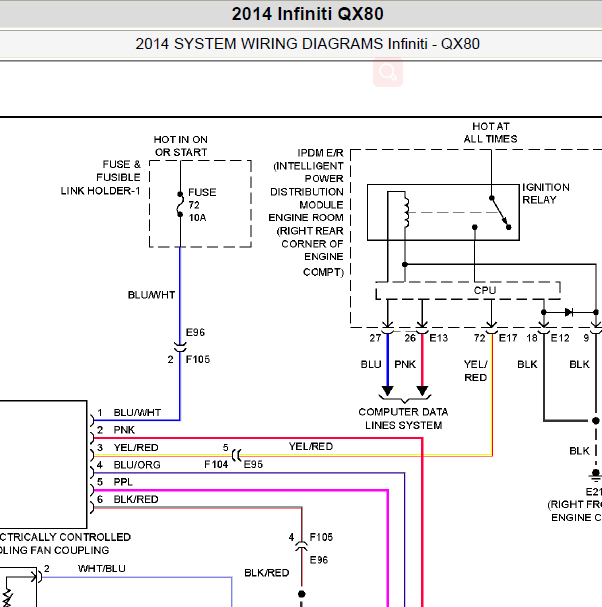Click the BLU wire arrowhead to data lines
The height and width of the screenshot is (607, 602).
[388, 391]
